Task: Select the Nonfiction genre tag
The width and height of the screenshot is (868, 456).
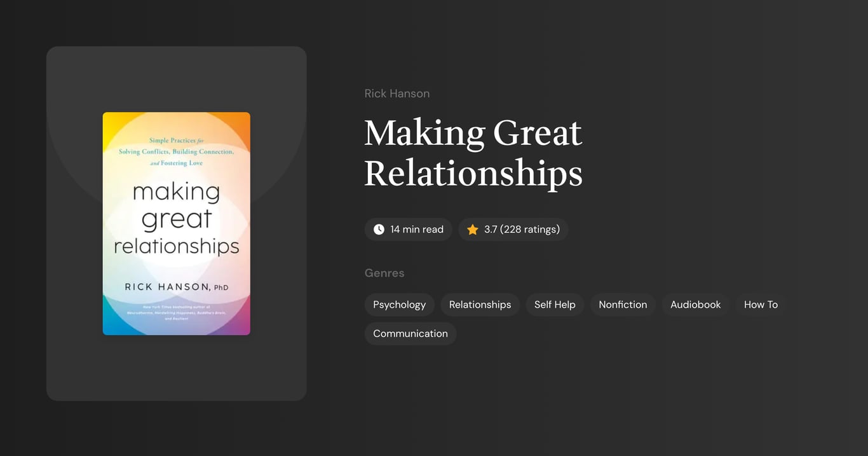Action: (623, 305)
